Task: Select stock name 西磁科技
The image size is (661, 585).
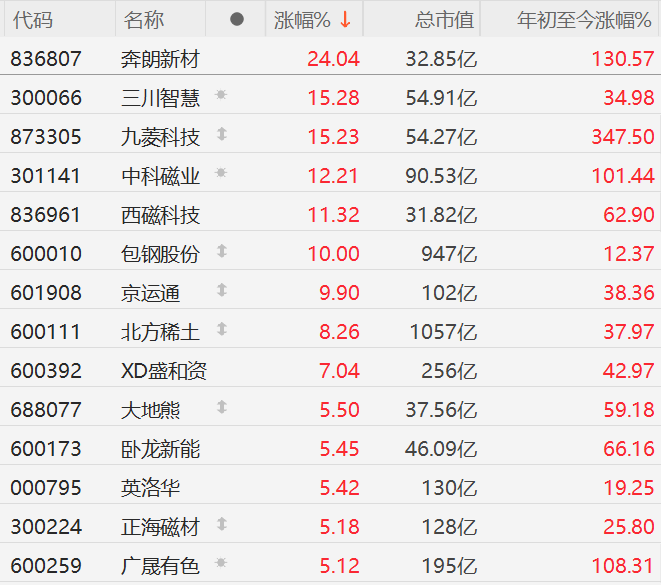Action: click(x=160, y=215)
